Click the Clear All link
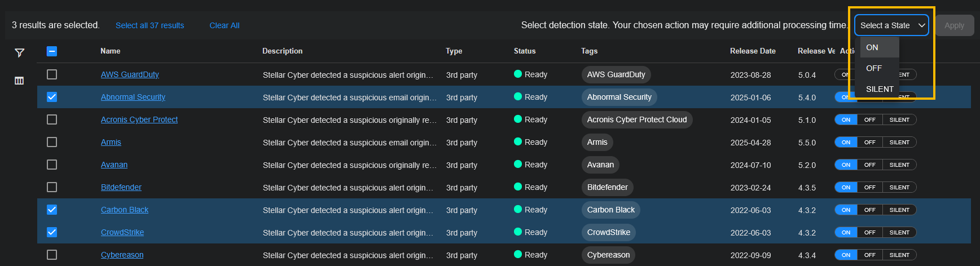980x266 pixels. pyautogui.click(x=224, y=25)
